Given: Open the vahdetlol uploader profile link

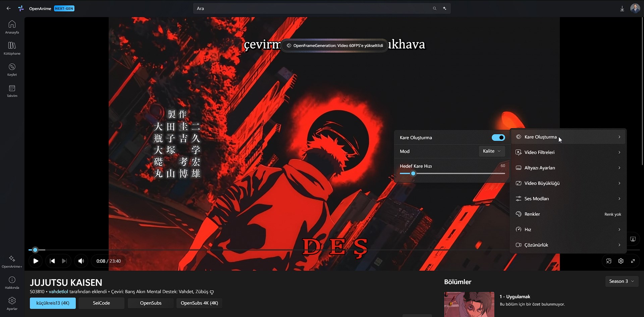Looking at the screenshot, I should pos(58,292).
